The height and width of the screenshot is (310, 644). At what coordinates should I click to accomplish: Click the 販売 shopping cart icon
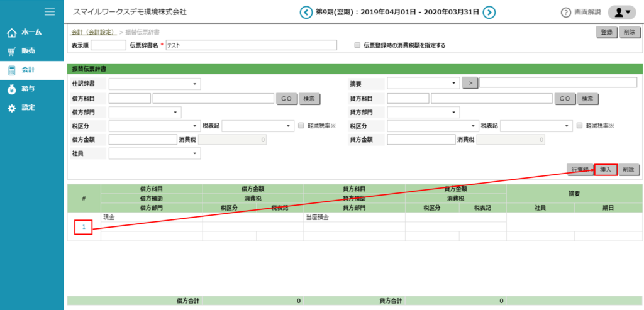(x=11, y=51)
